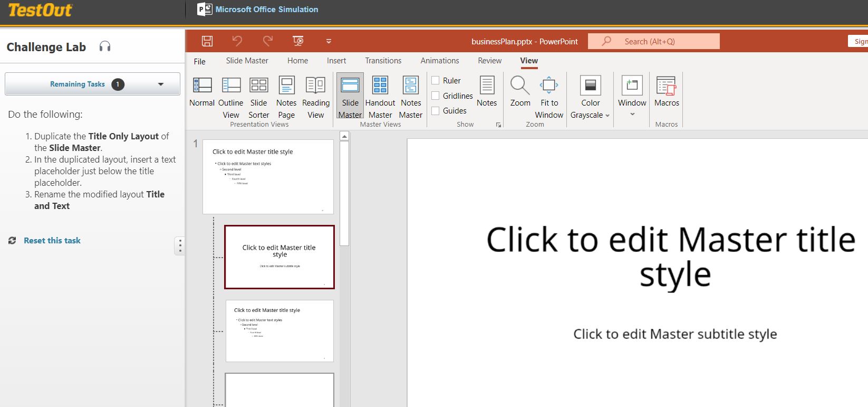Open the File tab
Screen dimensions: 868x407
(x=200, y=61)
